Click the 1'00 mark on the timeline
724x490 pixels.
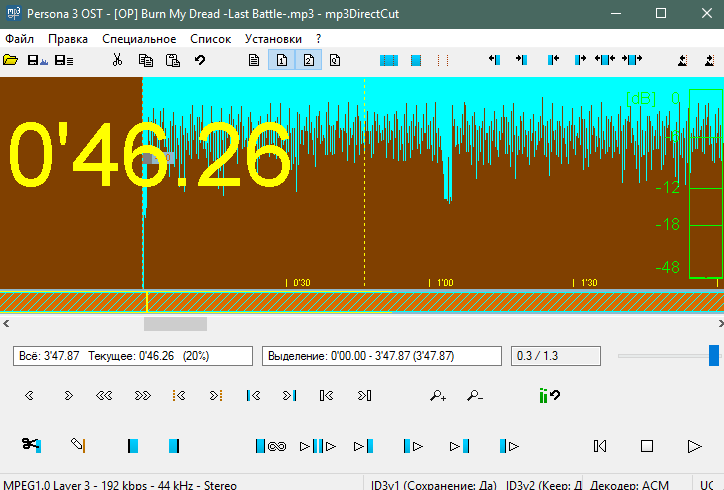[x=443, y=283]
